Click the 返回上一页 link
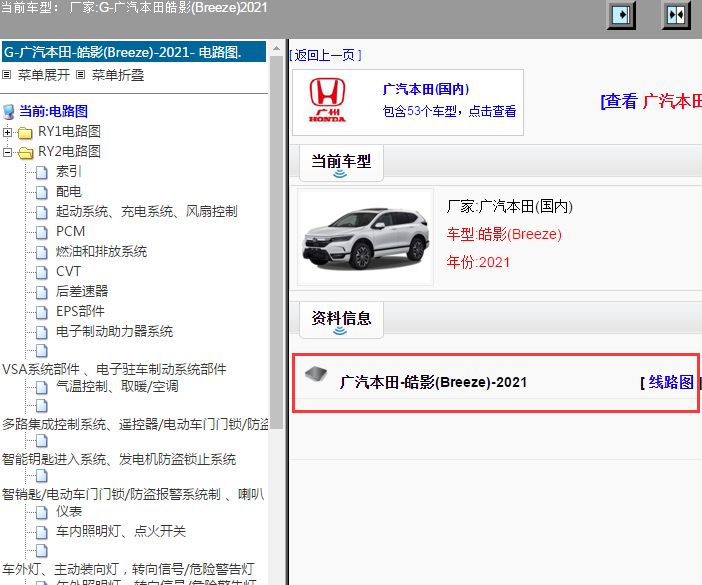This screenshot has width=702, height=585. click(325, 55)
